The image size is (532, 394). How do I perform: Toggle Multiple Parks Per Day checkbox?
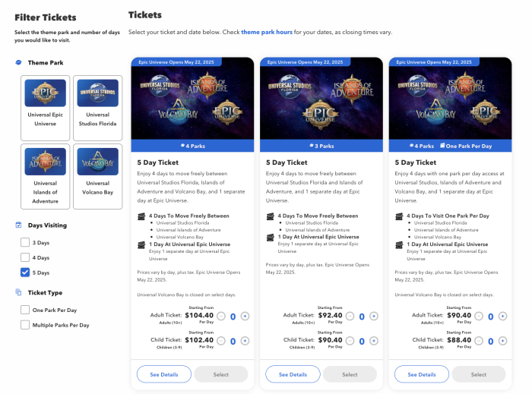[26, 325]
